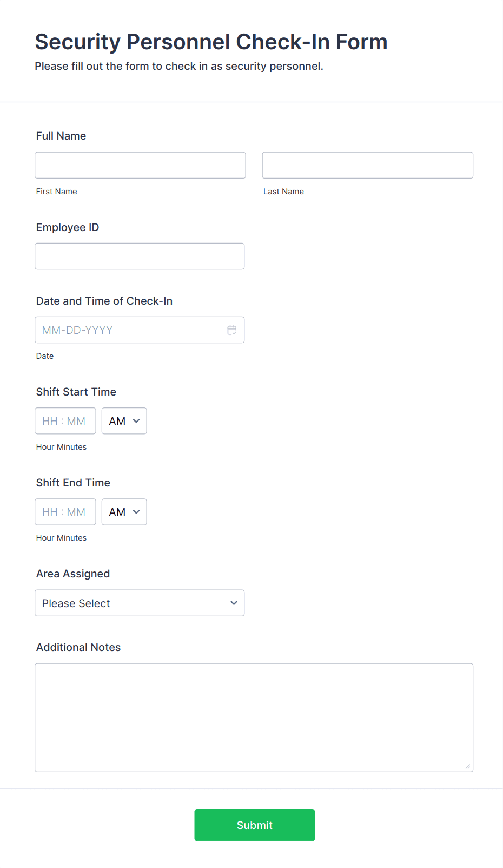Open the Shift Start Time AM/PM dropdown

pos(124,421)
